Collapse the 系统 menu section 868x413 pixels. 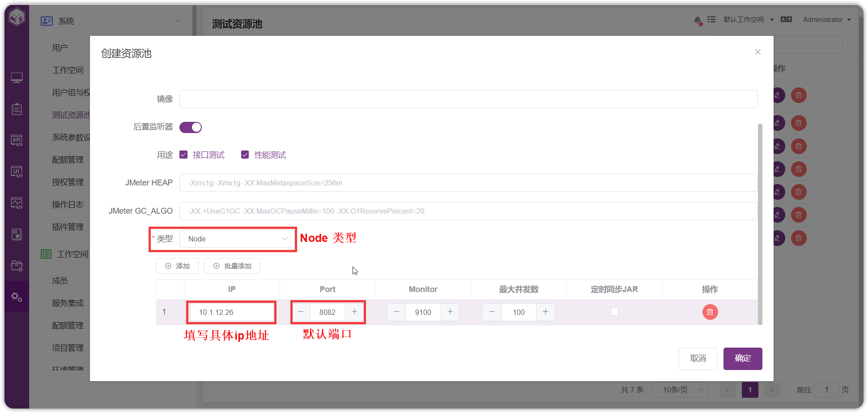click(178, 21)
